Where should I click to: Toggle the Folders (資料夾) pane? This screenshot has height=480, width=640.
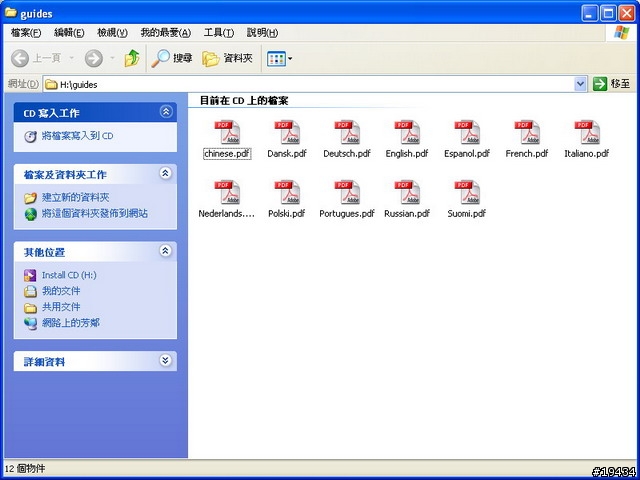coord(227,58)
